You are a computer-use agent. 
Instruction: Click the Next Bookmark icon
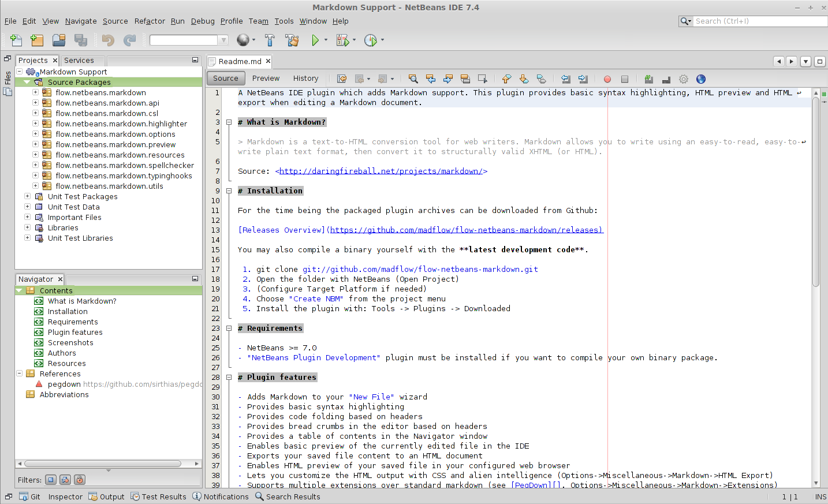point(524,79)
